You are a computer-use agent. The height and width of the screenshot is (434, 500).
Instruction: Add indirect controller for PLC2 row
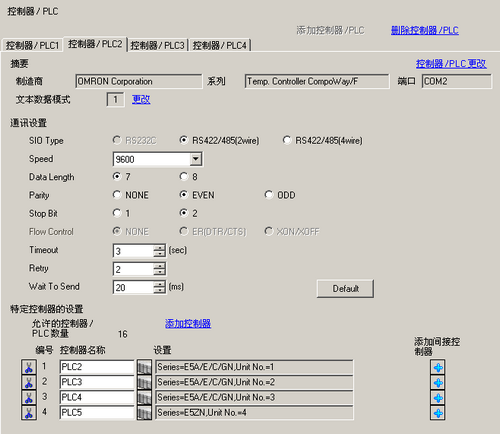438,367
